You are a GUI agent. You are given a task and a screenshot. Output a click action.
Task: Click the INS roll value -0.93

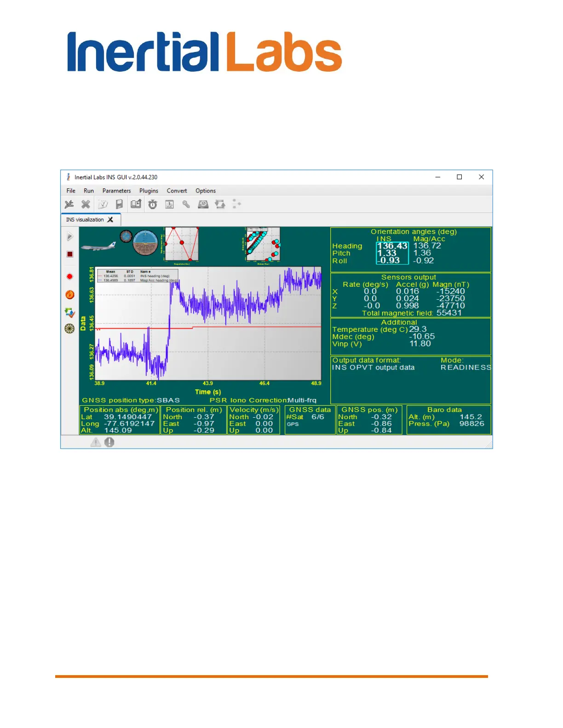point(389,261)
